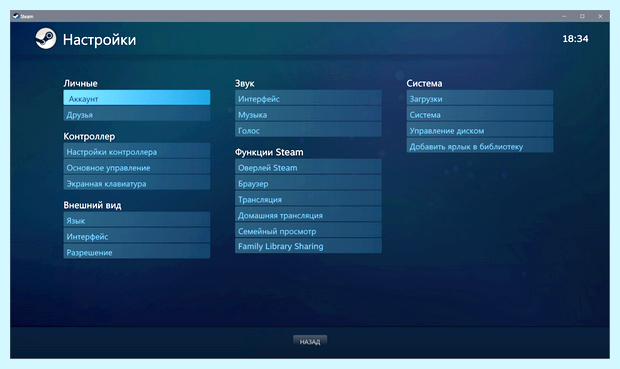
Task: Click the 18:34 clock
Action: tap(575, 39)
